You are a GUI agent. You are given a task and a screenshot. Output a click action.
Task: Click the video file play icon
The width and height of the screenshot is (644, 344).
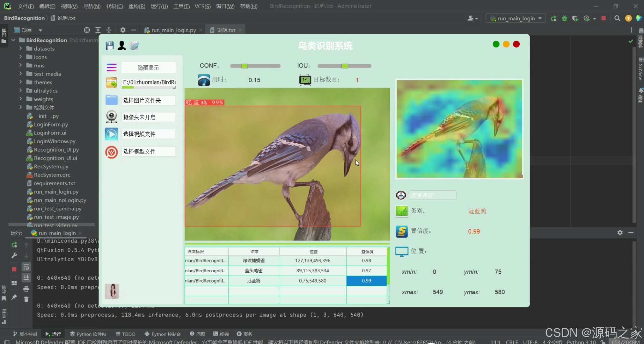pyautogui.click(x=112, y=134)
